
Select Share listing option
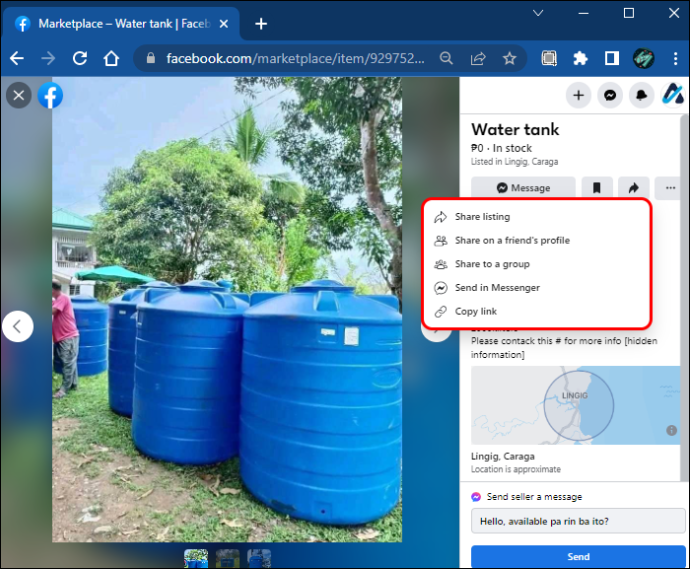[x=482, y=217]
